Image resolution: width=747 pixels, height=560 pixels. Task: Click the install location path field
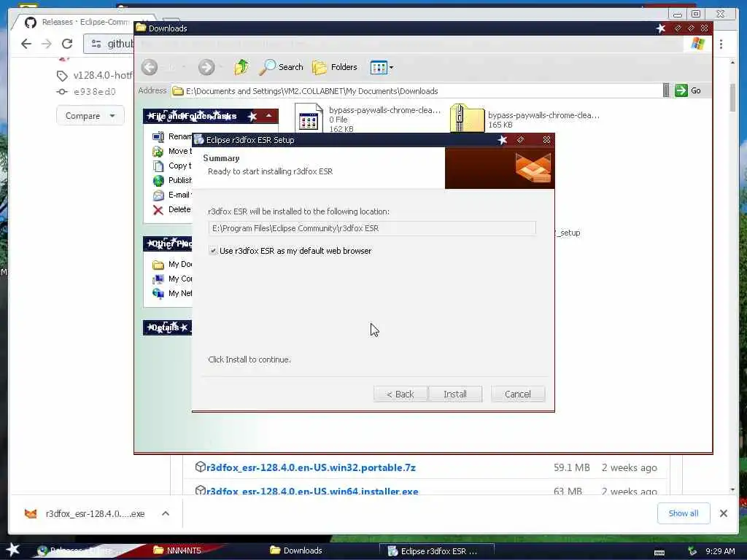[x=371, y=228]
